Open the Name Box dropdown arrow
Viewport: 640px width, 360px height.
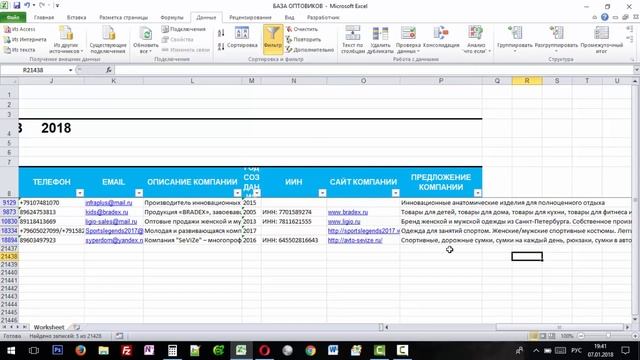coord(71,70)
